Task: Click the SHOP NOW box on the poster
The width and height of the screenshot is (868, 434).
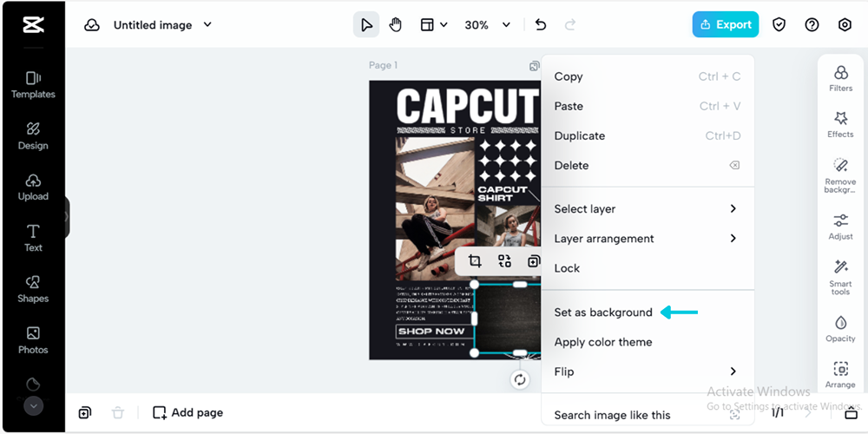Action: 435,332
